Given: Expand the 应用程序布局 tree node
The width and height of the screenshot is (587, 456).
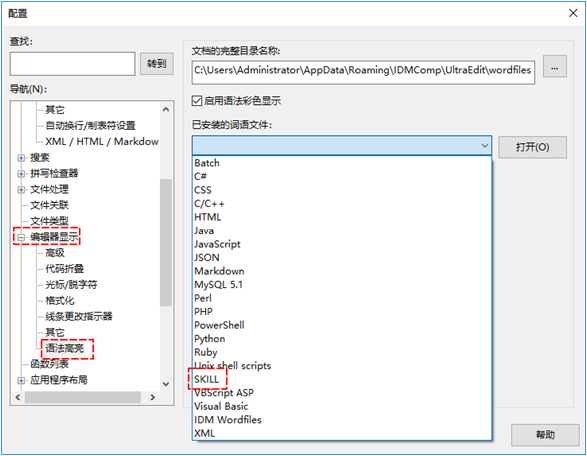Looking at the screenshot, I should tap(21, 380).
